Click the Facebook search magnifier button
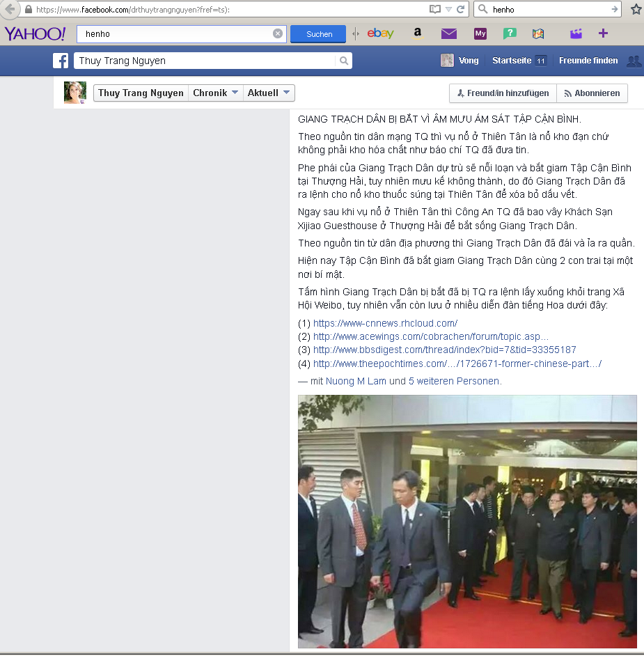 (344, 61)
